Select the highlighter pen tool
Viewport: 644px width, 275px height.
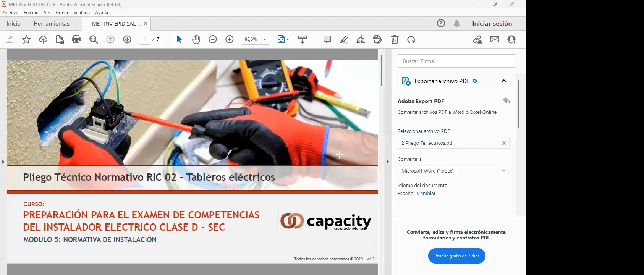click(x=344, y=39)
